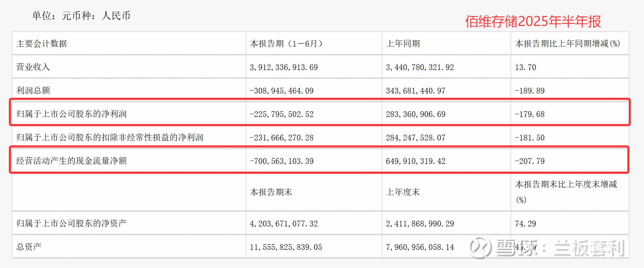This screenshot has height=268, width=644.
Task: Click the 上年同期 column header
Action: pyautogui.click(x=403, y=44)
